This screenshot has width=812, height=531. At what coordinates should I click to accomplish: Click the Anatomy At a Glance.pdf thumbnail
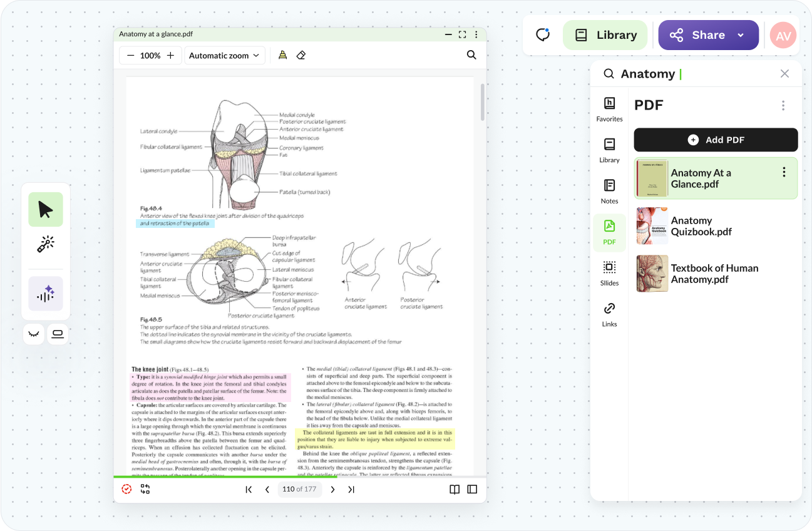[x=652, y=178]
